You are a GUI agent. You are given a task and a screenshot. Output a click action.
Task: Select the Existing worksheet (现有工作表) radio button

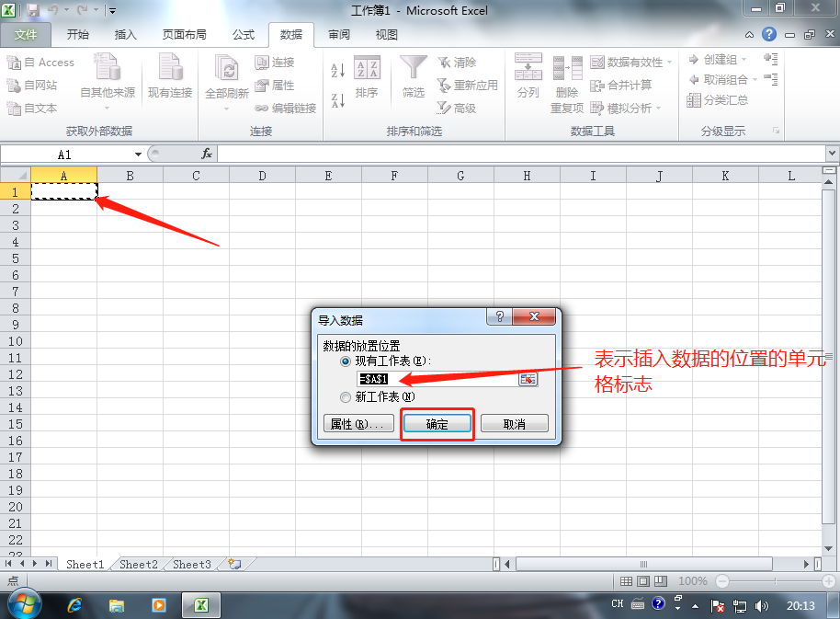(346, 361)
